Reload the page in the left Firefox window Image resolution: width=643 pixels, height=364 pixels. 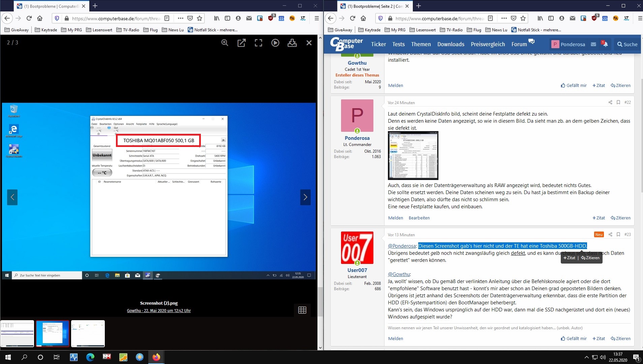[x=29, y=18]
